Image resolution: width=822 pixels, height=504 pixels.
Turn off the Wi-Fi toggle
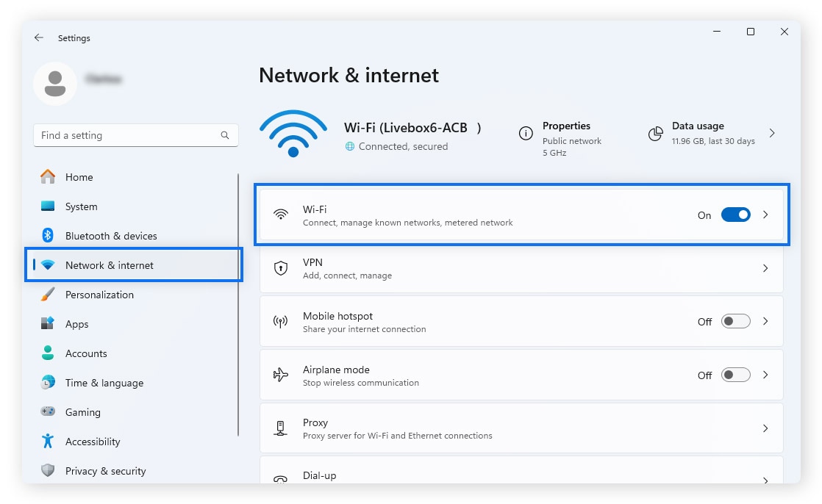tap(735, 215)
